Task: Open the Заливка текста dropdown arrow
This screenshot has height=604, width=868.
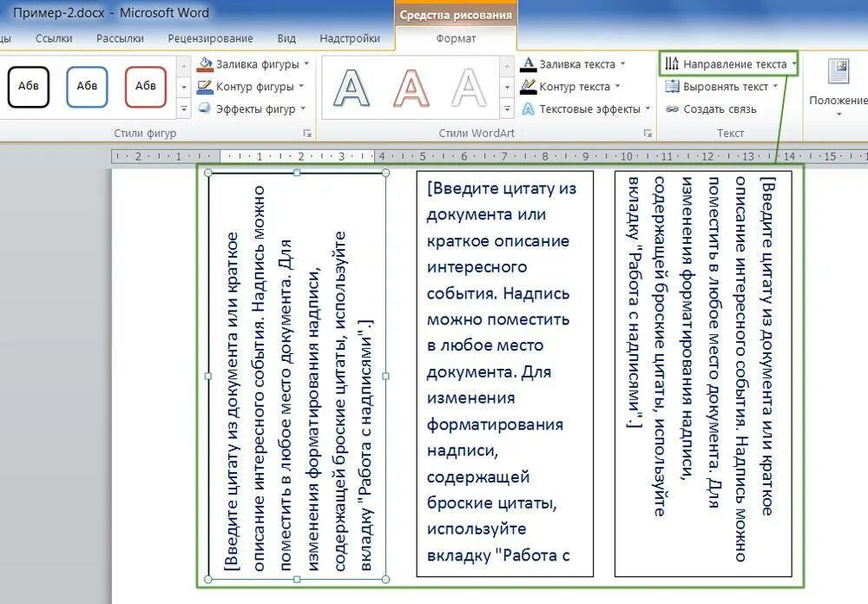Action: pos(622,63)
